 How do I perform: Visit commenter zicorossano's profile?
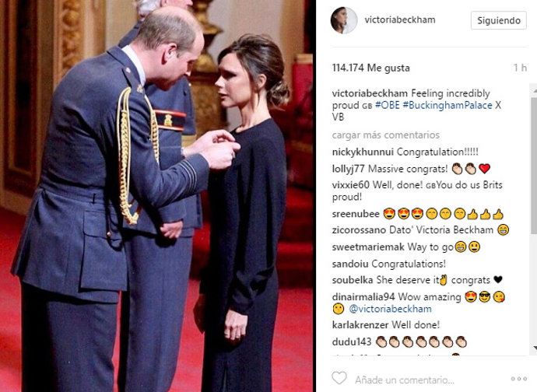click(x=359, y=229)
